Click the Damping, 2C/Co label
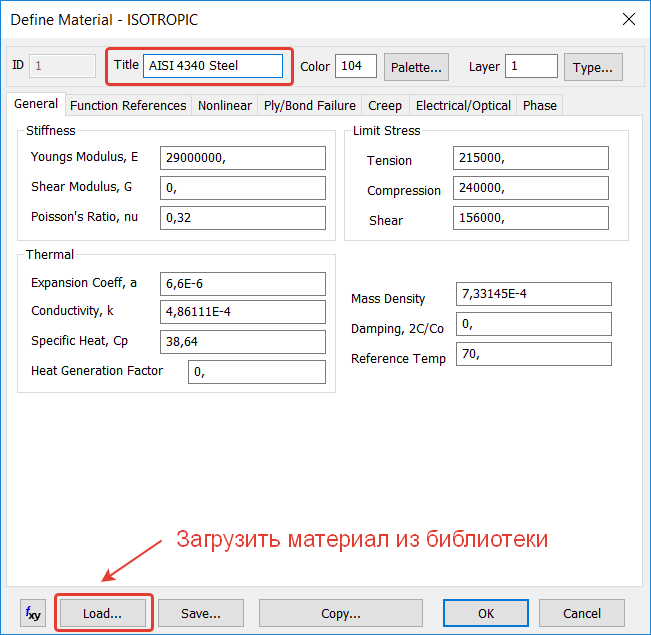The image size is (651, 635). click(397, 329)
